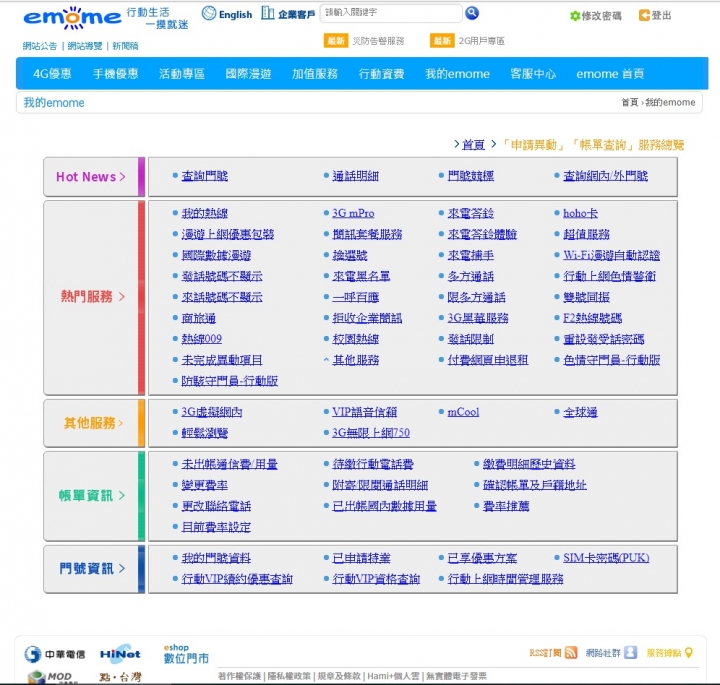The width and height of the screenshot is (720, 685).
Task: Open 2G用戶專區 latest news link
Action: [482, 41]
